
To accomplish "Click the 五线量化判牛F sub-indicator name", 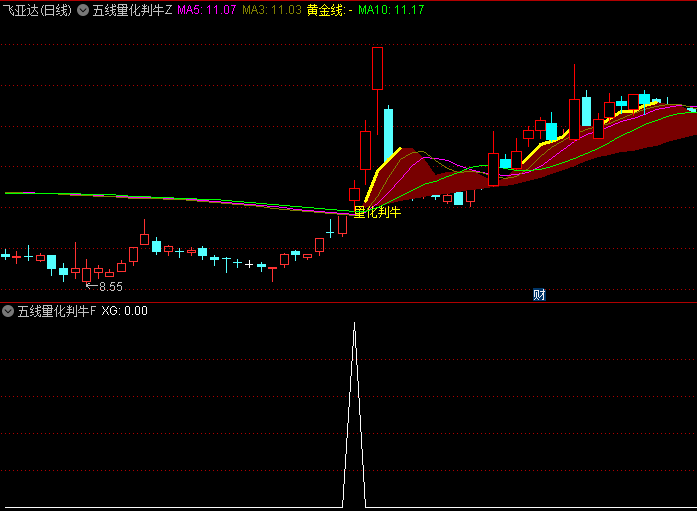I will 56,311.
